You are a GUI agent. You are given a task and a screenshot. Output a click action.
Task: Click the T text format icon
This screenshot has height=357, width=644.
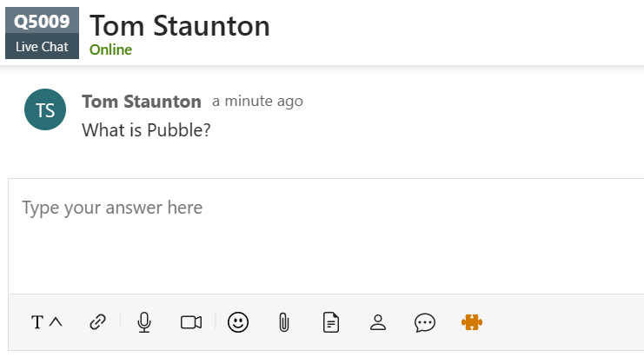pyautogui.click(x=37, y=322)
